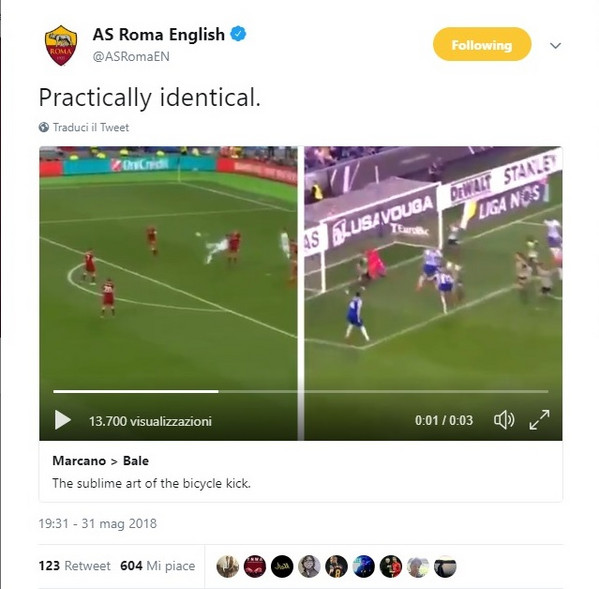
Task: Click tweet timestamp 19:31 - 31 mag 2018
Action: point(97,523)
